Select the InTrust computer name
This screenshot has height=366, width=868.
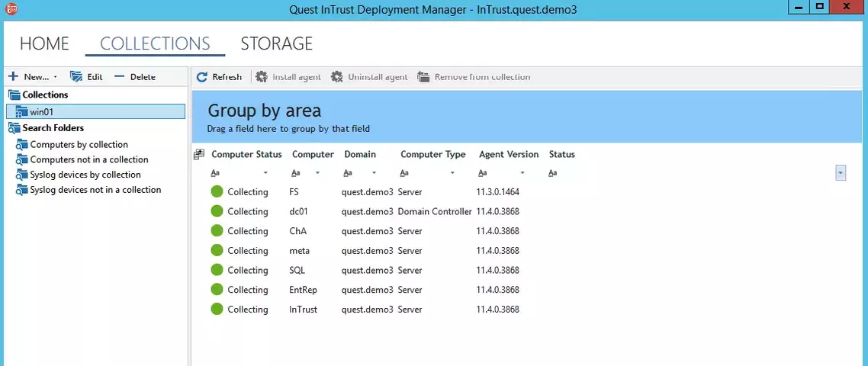(x=304, y=309)
